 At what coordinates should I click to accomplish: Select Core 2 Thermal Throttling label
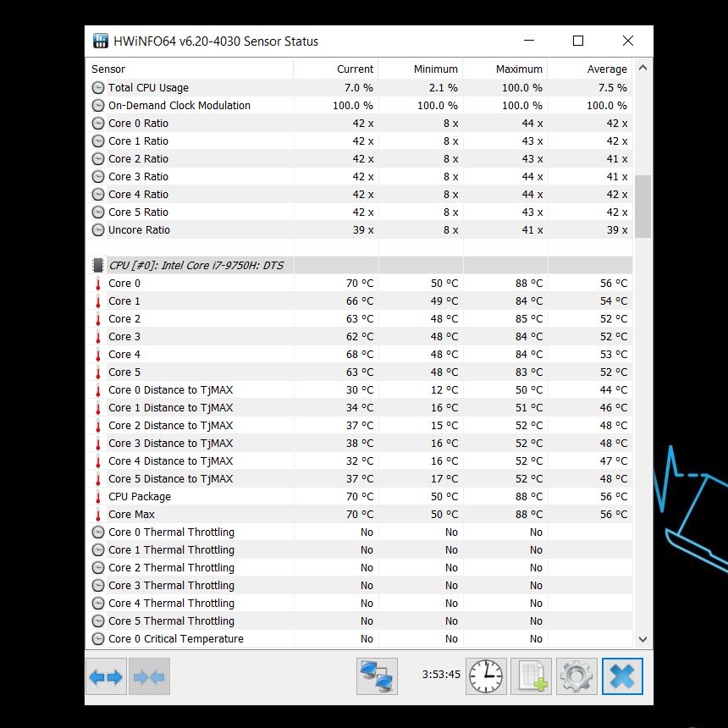coord(171,568)
